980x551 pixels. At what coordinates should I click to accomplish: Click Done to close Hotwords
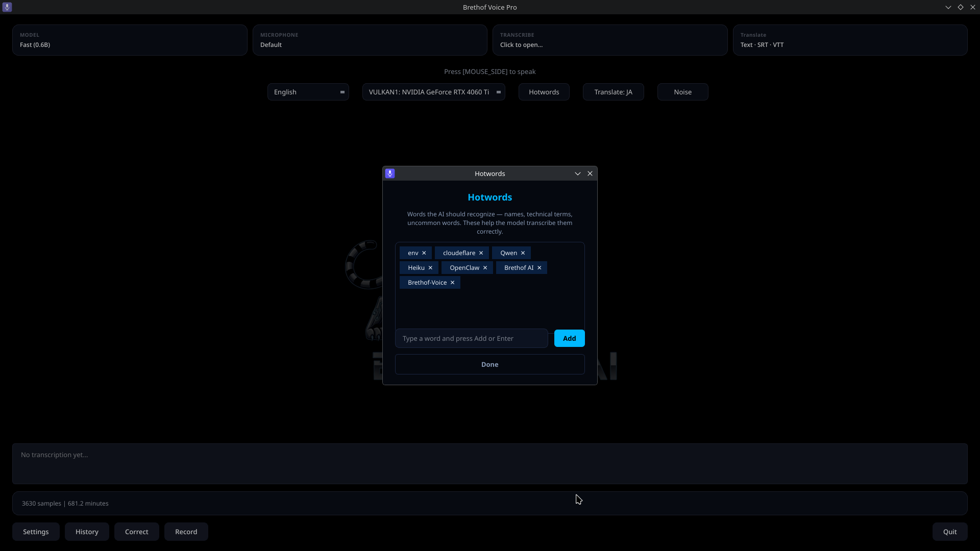490,364
